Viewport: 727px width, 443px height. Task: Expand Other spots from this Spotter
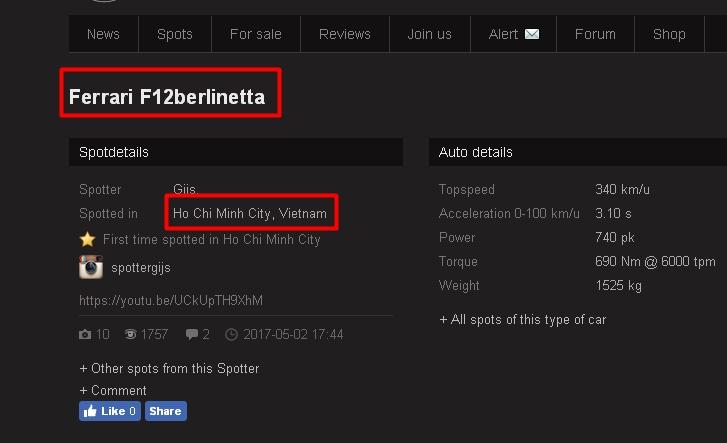tap(169, 368)
